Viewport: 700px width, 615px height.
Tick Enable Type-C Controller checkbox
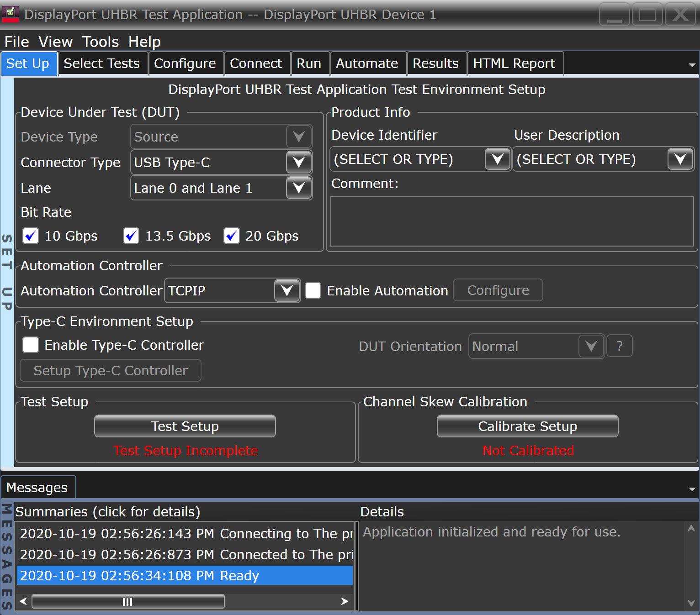click(x=31, y=345)
